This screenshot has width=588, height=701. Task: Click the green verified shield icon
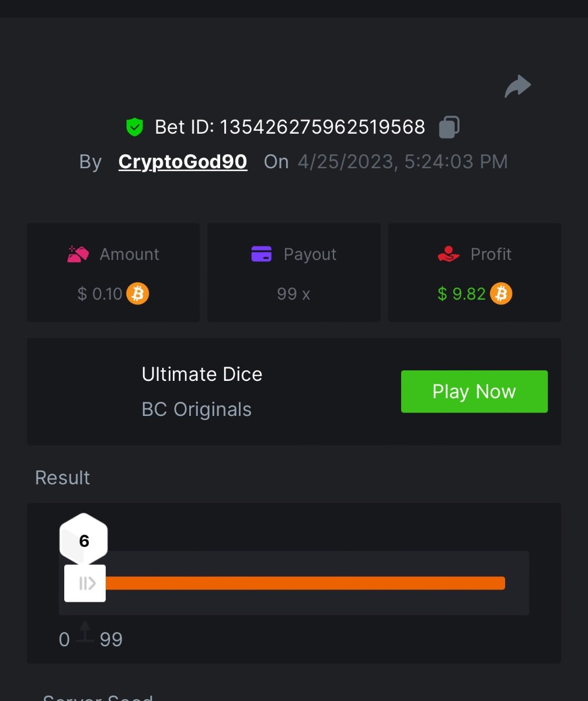click(x=135, y=127)
